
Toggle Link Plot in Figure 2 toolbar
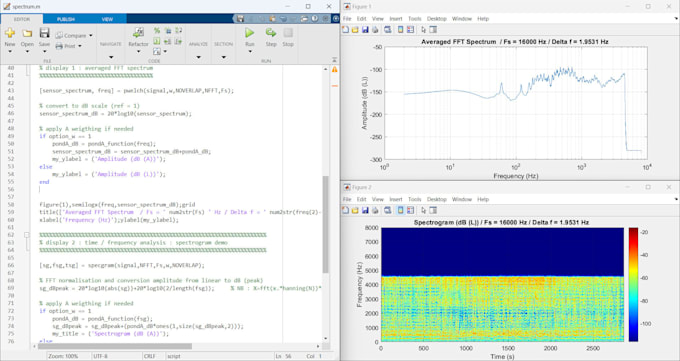pos(387,210)
